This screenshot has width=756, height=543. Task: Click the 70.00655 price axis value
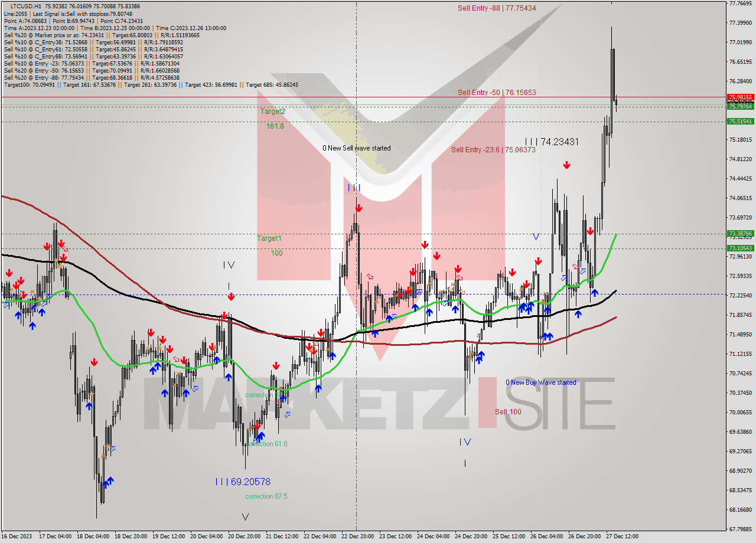[x=741, y=412]
